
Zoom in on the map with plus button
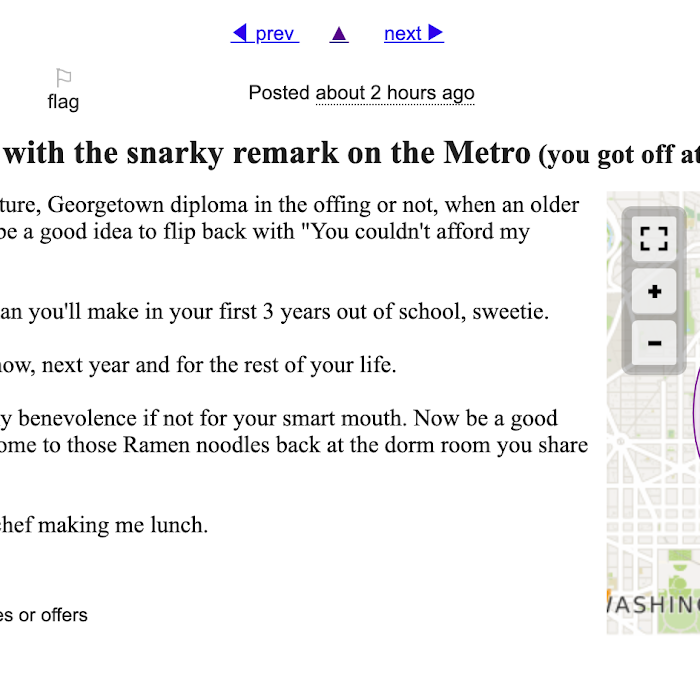click(x=654, y=292)
